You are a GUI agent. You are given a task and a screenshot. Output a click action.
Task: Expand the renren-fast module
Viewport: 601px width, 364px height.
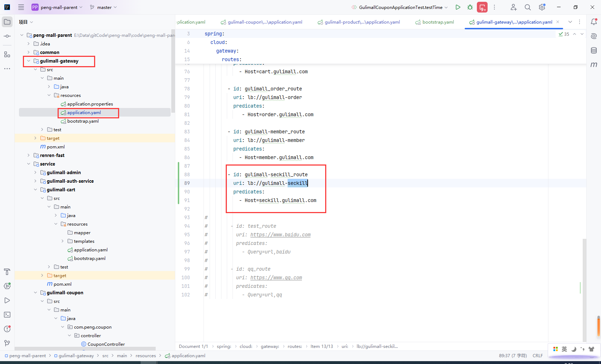pos(29,155)
